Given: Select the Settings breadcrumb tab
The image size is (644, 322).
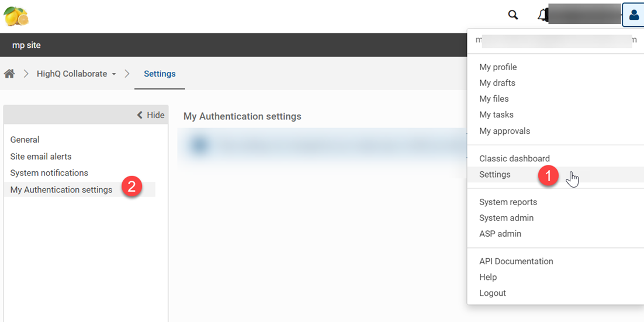Looking at the screenshot, I should click(160, 74).
